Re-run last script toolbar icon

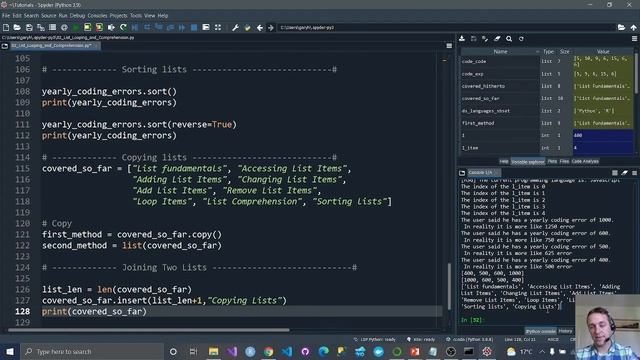point(123,27)
